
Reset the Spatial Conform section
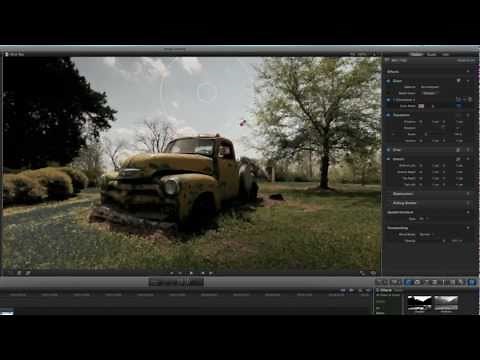(468, 212)
